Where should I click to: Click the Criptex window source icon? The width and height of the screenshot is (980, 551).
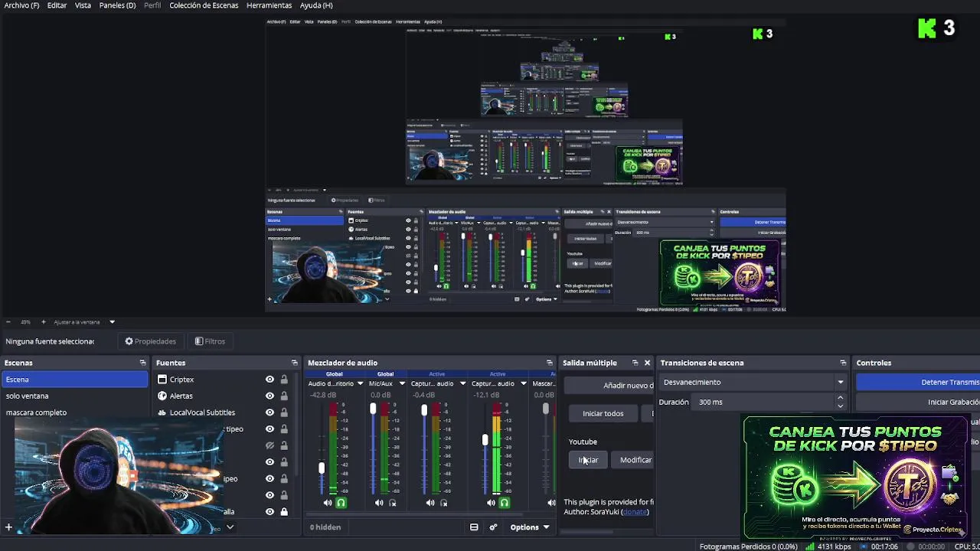point(162,380)
